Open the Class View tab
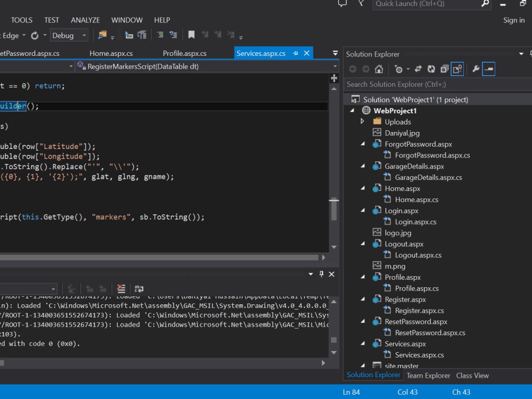This screenshot has width=532, height=399. pos(472,375)
